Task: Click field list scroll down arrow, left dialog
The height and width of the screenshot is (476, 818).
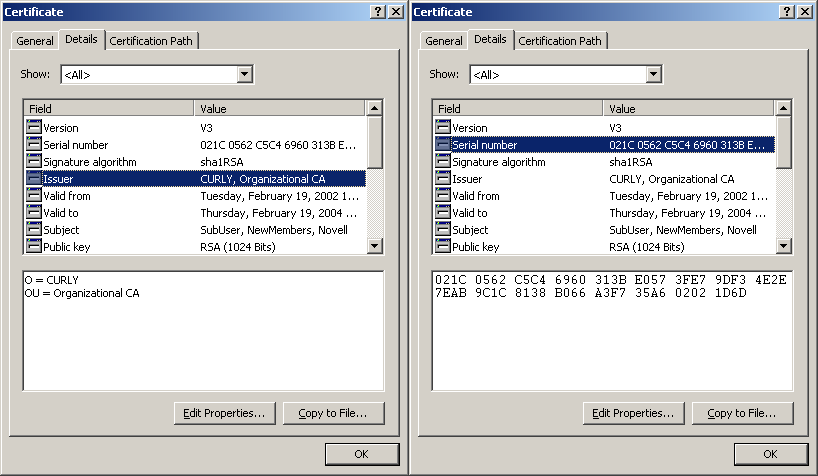Action: [x=375, y=246]
